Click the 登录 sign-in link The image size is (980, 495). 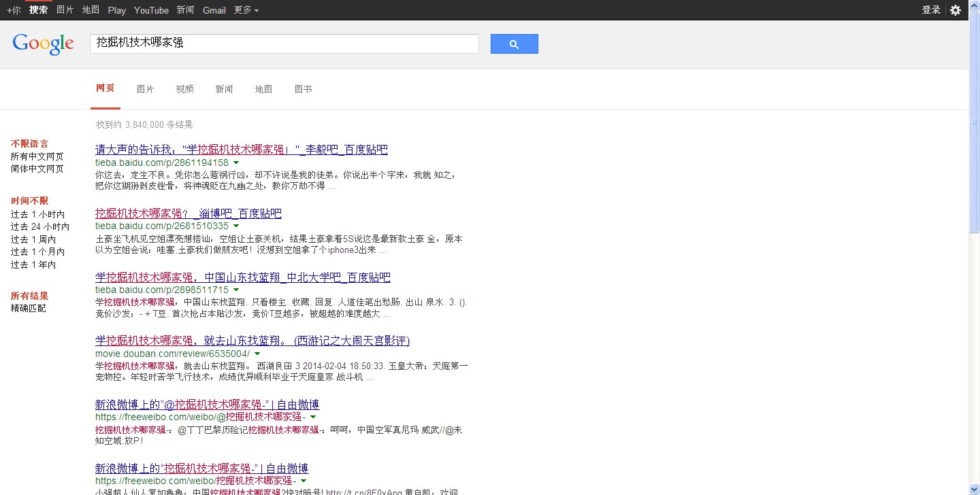[x=931, y=10]
